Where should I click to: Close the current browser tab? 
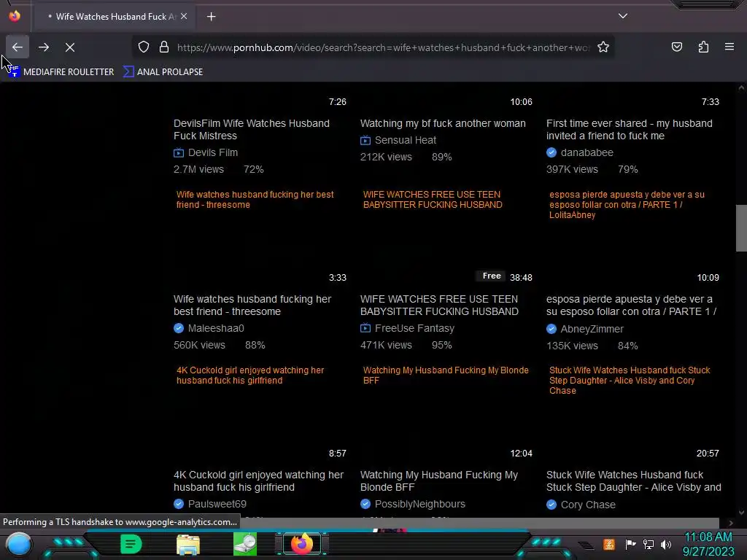coord(184,16)
